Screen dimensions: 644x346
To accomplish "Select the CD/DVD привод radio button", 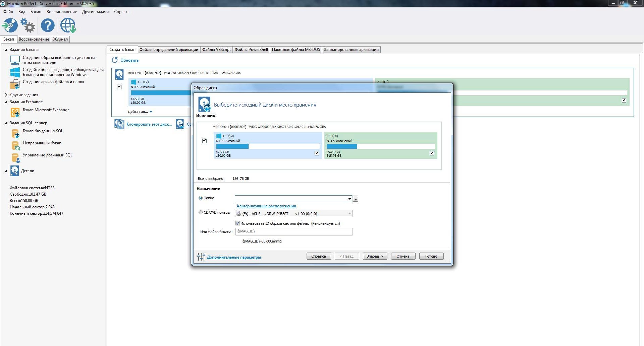I will [201, 212].
